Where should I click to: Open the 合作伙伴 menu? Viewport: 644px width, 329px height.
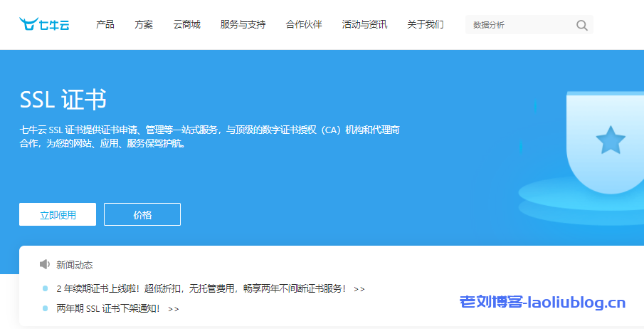[304, 25]
